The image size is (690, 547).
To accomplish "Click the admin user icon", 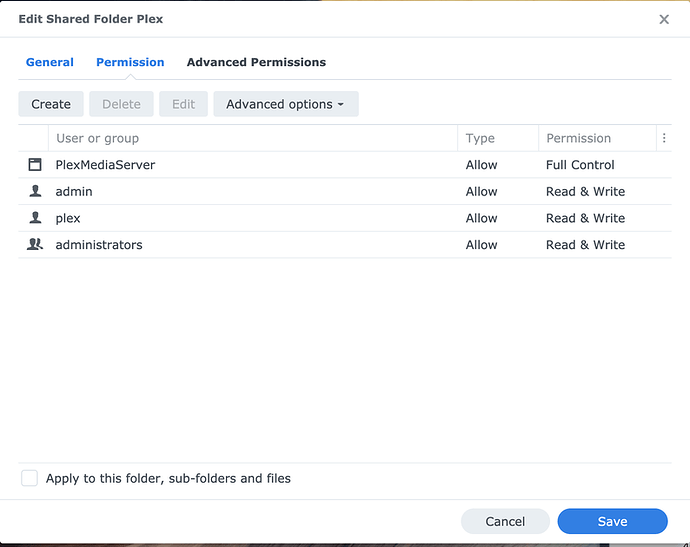I will 35,191.
